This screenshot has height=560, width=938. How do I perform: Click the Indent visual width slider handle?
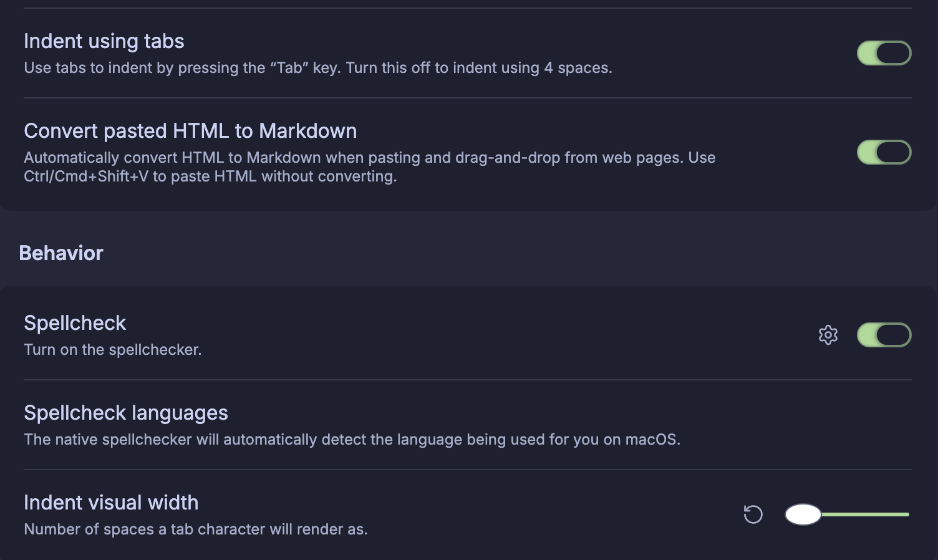tap(803, 514)
